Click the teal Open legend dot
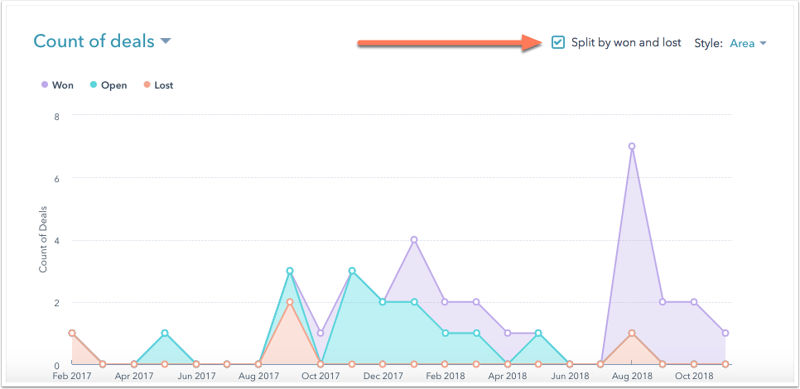800x389 pixels. click(94, 85)
